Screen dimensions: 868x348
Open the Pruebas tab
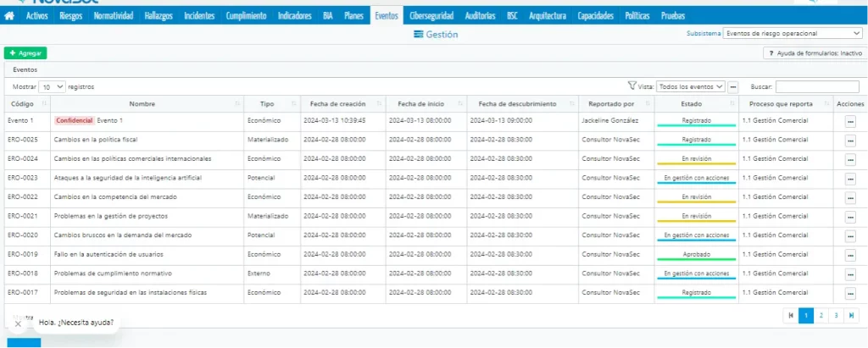(x=672, y=16)
